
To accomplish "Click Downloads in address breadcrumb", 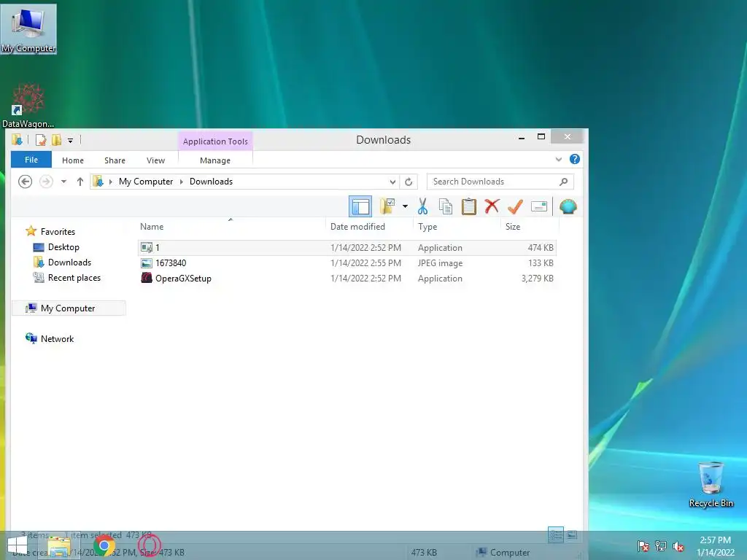I will pos(211,182).
